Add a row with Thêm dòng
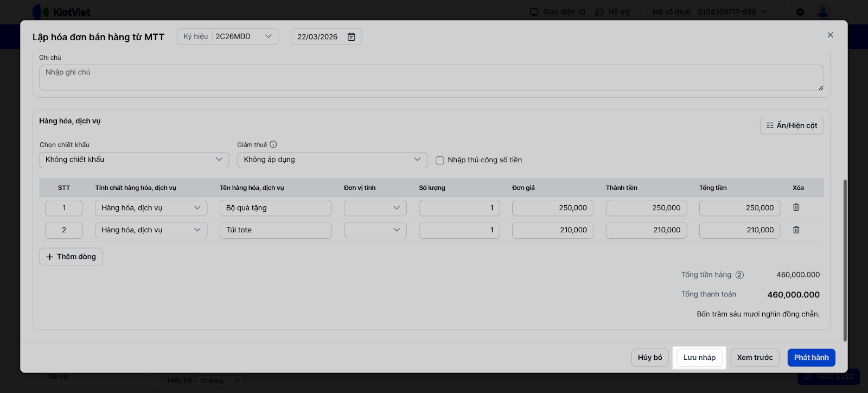Viewport: 868px width, 393px height. (x=71, y=257)
